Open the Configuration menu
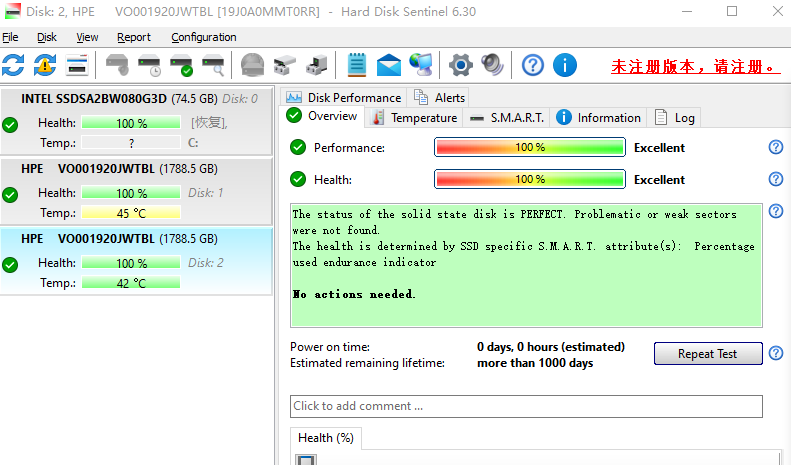The image size is (791, 465). coord(203,37)
